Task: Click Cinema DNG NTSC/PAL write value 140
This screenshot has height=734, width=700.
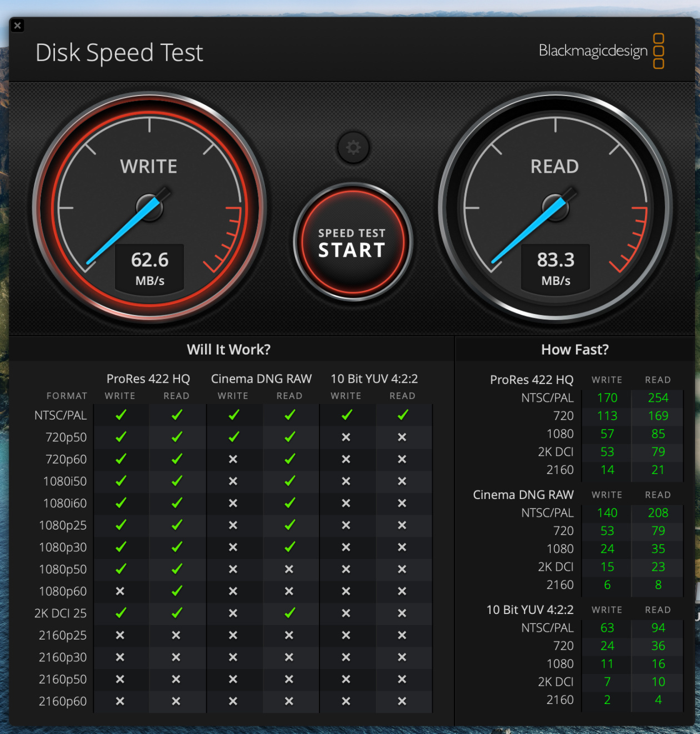Action: point(607,513)
